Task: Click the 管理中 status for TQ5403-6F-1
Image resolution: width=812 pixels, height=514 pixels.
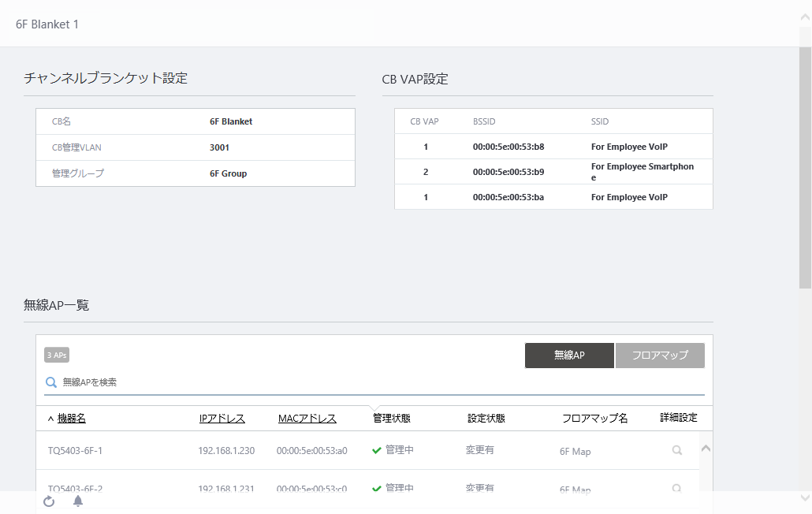Action: coord(399,450)
